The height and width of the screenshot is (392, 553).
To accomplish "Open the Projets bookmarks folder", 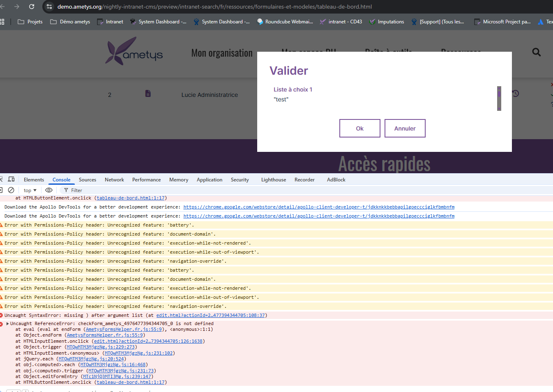I will [30, 22].
